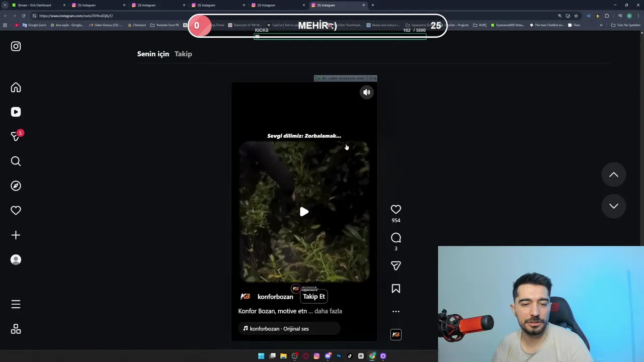
Task: Bookmark this page with star icon
Action: point(576,16)
